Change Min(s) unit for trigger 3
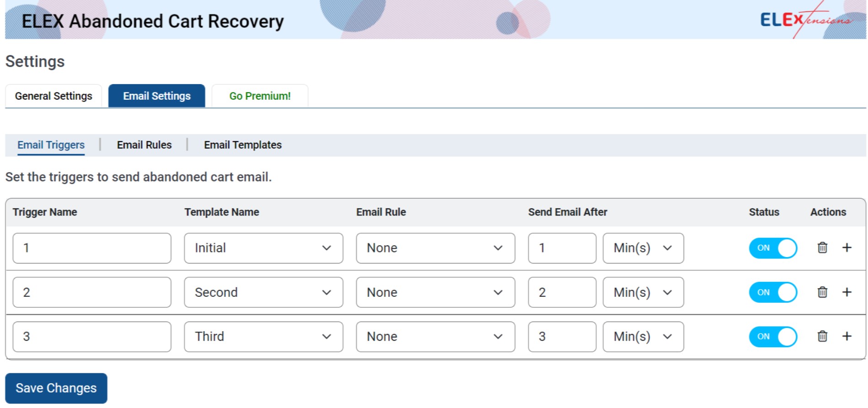Screen dimensions: 868x408 point(643,337)
